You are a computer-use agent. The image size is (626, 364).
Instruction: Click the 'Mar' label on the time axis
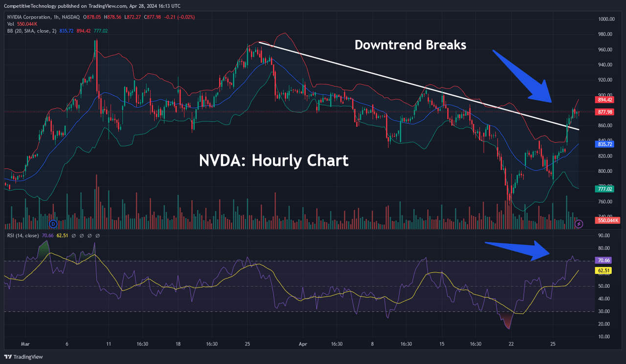coord(25,344)
